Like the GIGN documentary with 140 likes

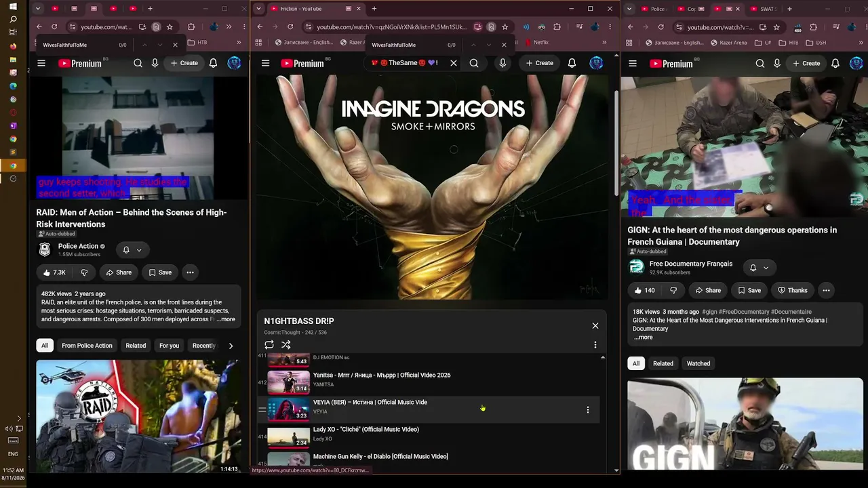tap(644, 290)
